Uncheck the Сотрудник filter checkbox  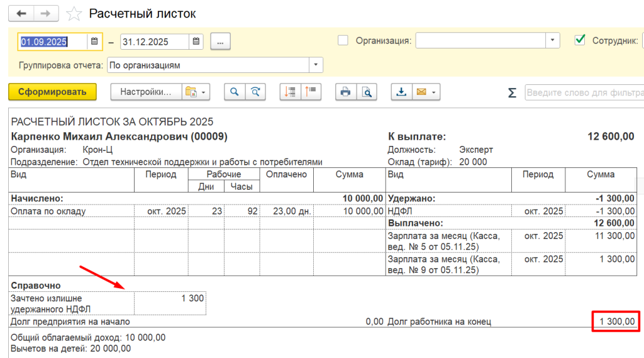[580, 40]
